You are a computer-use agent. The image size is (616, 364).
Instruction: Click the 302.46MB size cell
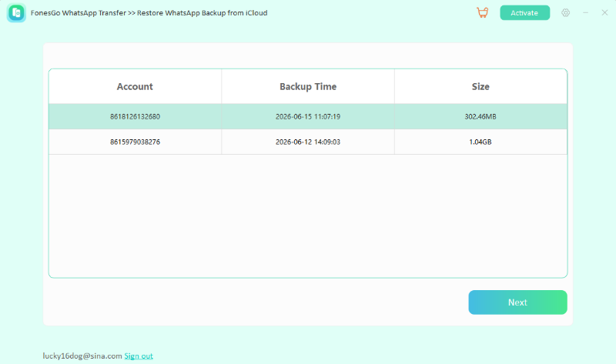tap(480, 117)
